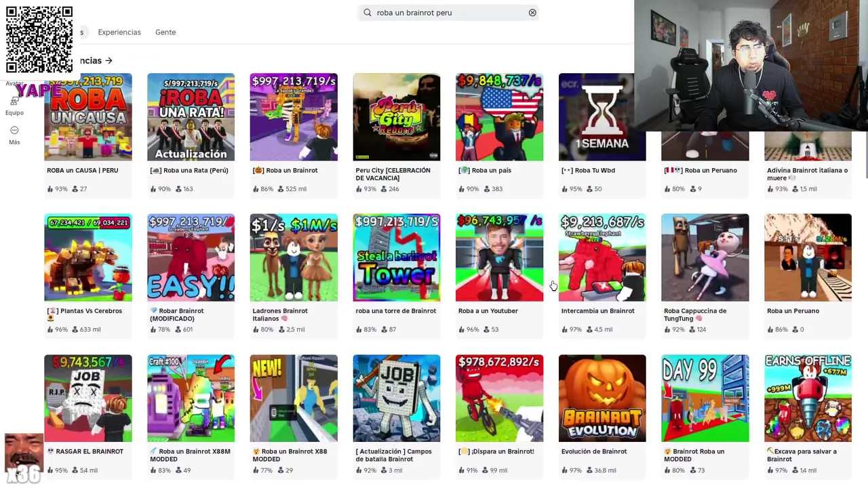Open Peru City Reborn game thumbnail

pyautogui.click(x=396, y=117)
